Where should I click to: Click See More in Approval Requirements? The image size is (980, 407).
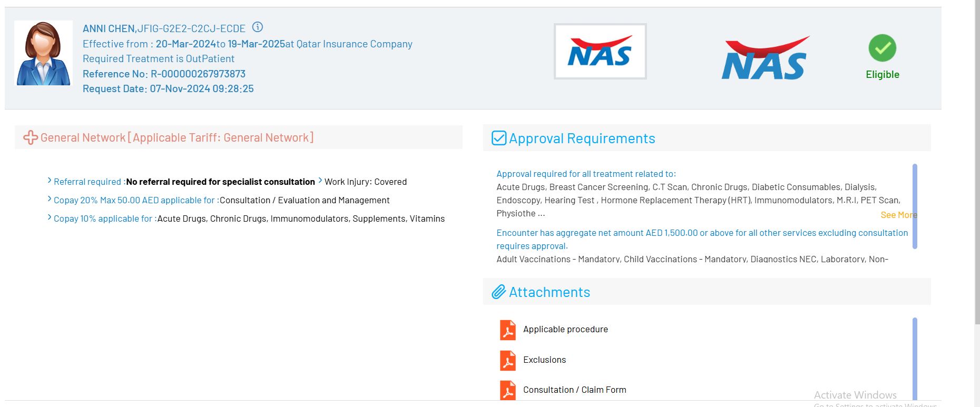[x=898, y=215]
